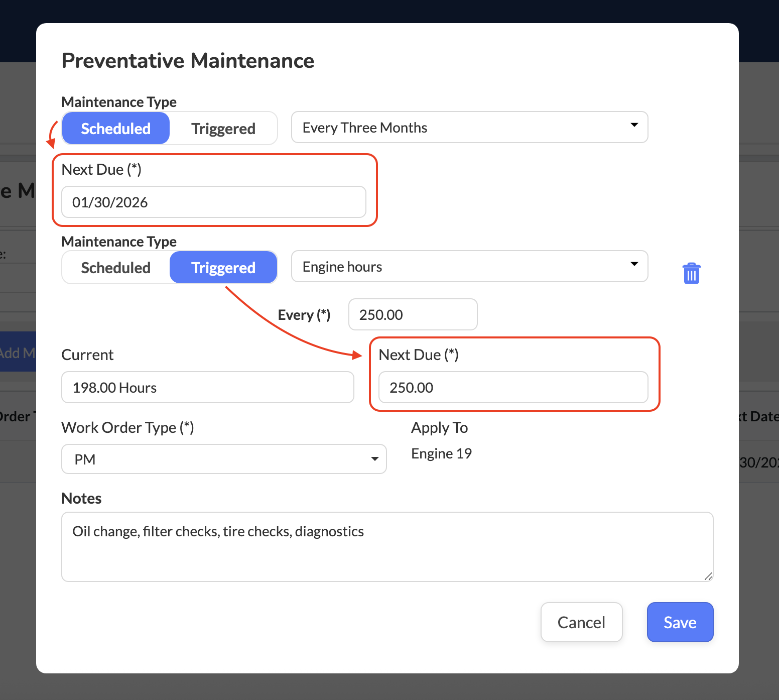Grab the Notes textarea resize handle

coord(708,576)
